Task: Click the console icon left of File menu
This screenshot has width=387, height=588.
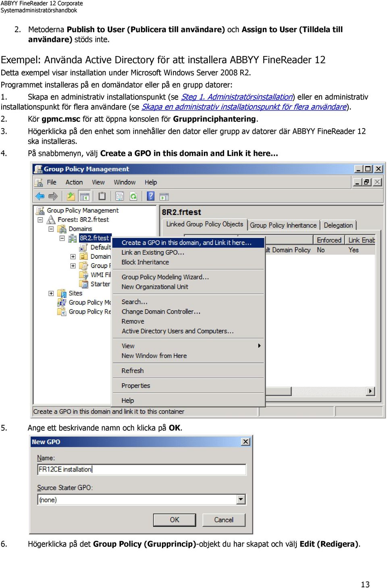Action: click(39, 183)
